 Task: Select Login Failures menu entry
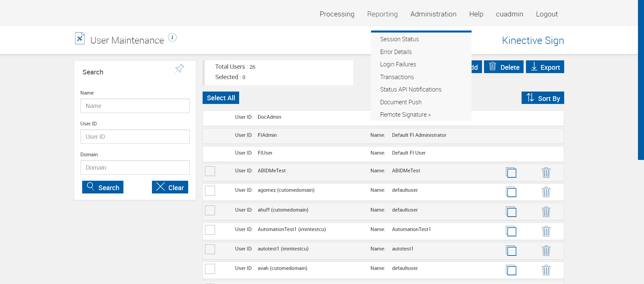(398, 64)
